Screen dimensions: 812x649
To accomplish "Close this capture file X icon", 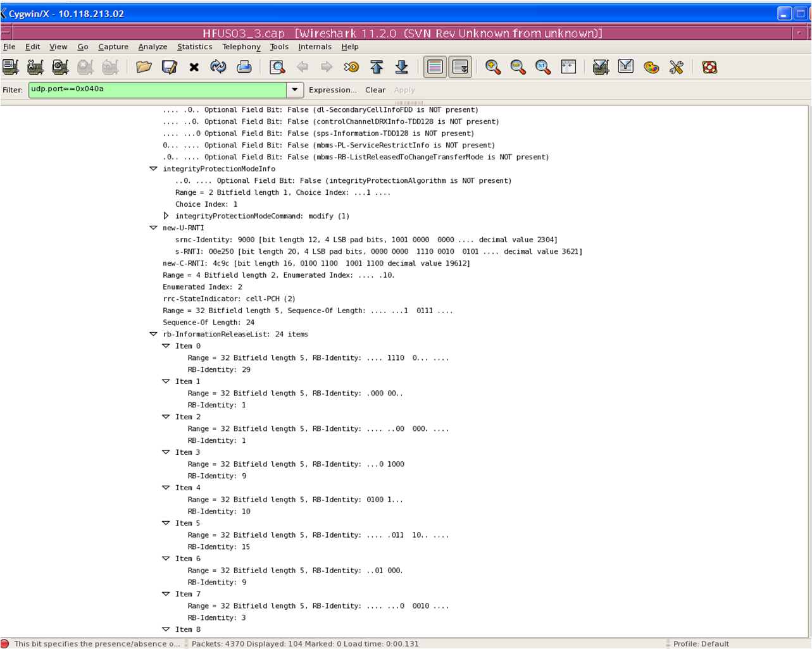I will point(194,67).
